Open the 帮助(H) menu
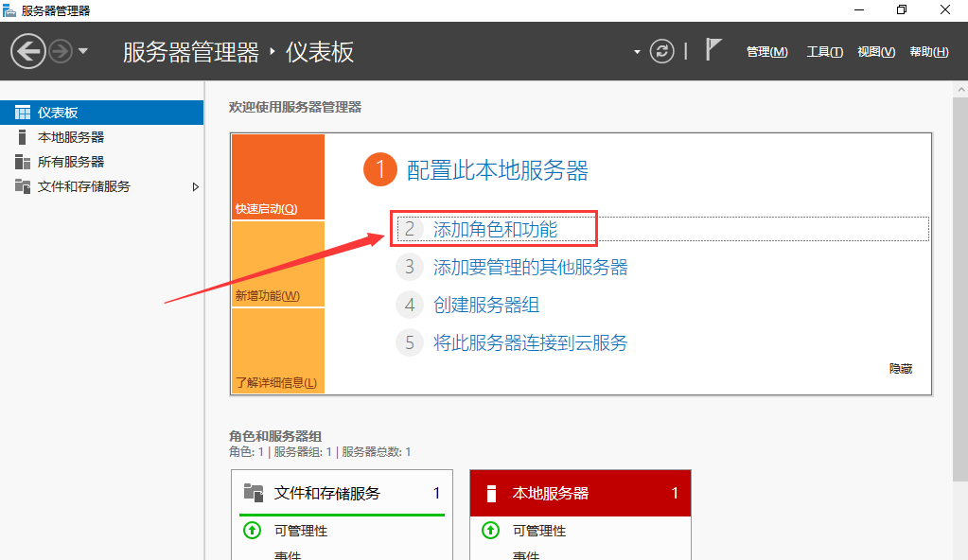 point(929,52)
